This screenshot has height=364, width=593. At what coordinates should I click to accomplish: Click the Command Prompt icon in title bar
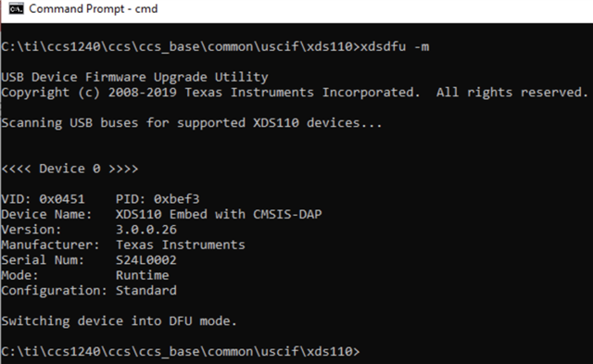17,8
